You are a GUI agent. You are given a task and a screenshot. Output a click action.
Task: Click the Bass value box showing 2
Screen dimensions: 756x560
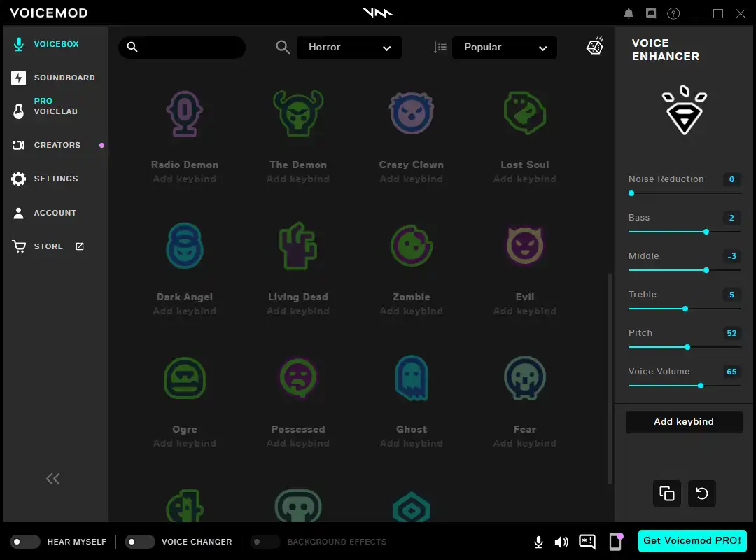tap(731, 218)
